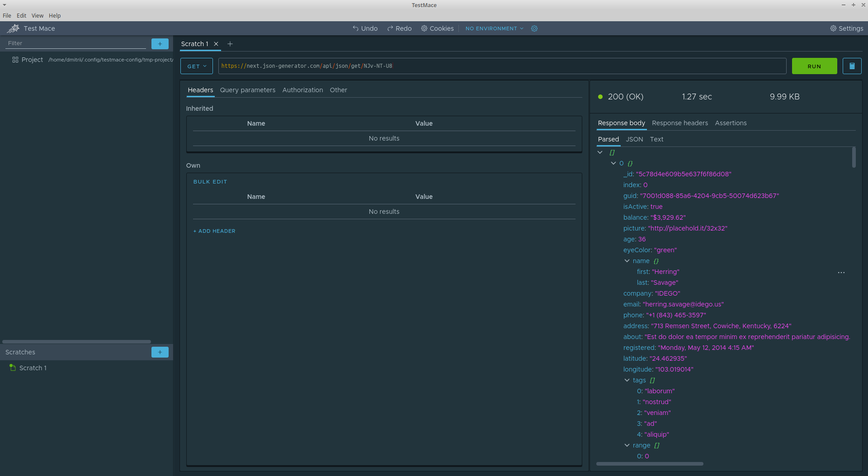Click the eyeColor value "green"
The width and height of the screenshot is (868, 476).
click(x=665, y=250)
